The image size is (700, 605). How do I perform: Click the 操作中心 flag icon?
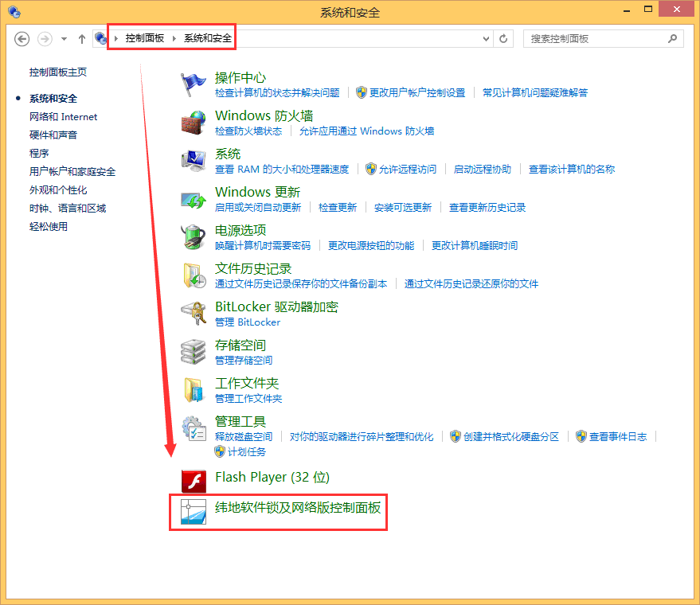(194, 84)
